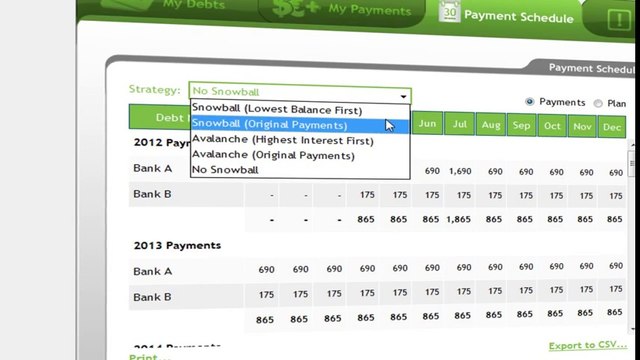
Task: Click the 1,690 July value for Bank A
Action: 460,171
